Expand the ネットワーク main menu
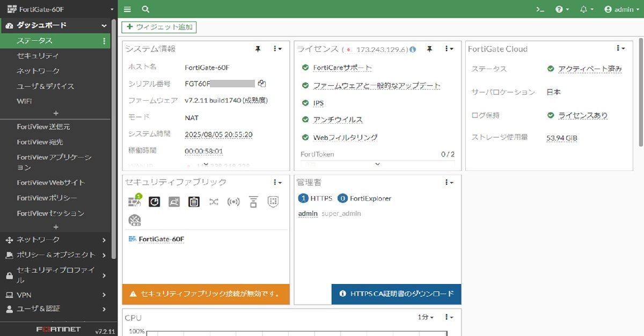The height and width of the screenshot is (336, 644). (55, 240)
